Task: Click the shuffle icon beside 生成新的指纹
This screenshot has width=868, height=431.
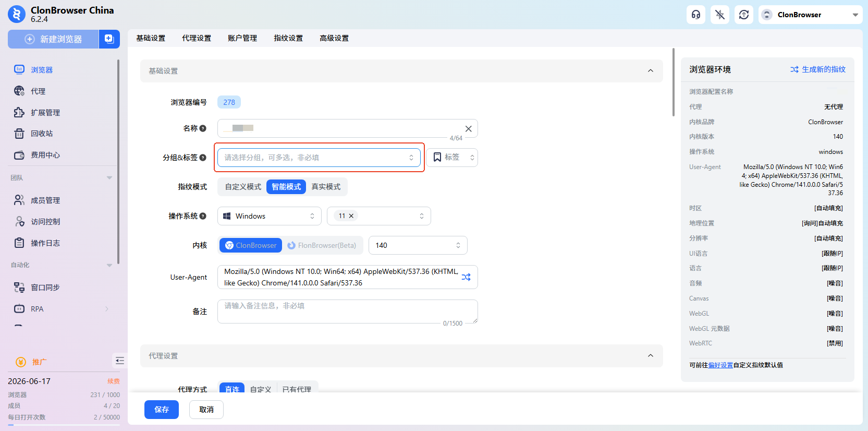Action: pos(794,69)
